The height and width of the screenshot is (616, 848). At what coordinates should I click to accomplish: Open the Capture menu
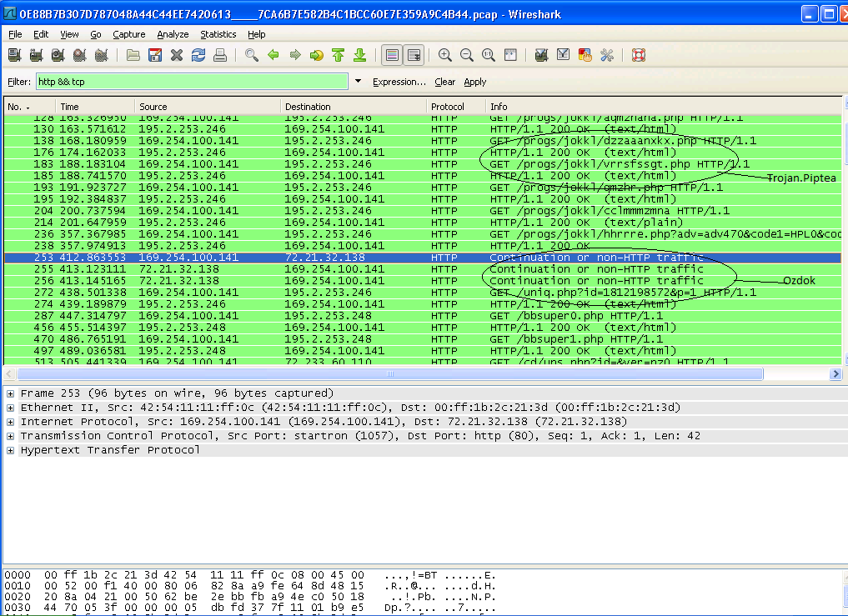click(128, 34)
